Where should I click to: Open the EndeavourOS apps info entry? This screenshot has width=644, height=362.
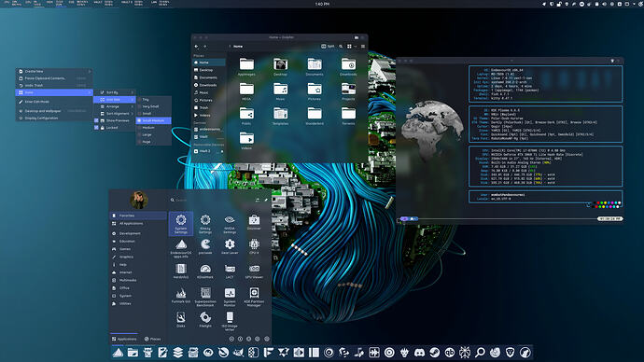tap(181, 248)
